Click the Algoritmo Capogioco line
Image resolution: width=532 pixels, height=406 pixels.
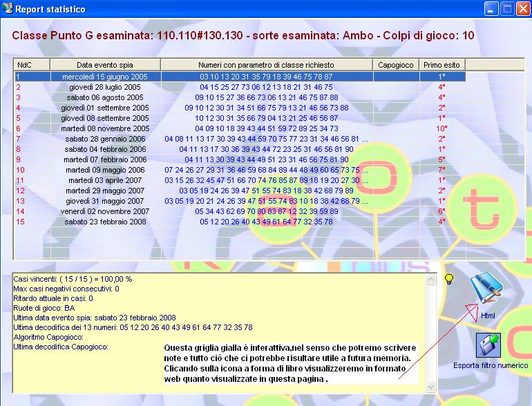(48, 337)
